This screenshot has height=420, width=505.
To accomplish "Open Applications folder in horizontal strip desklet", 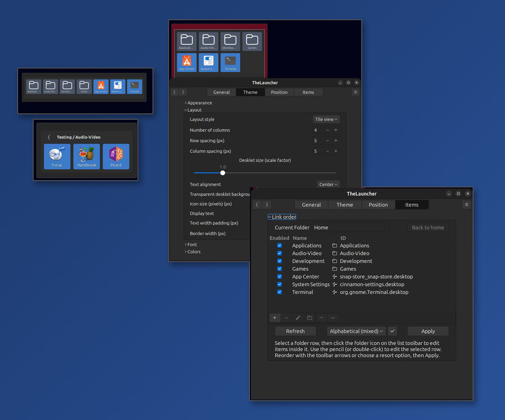I will tap(34, 87).
